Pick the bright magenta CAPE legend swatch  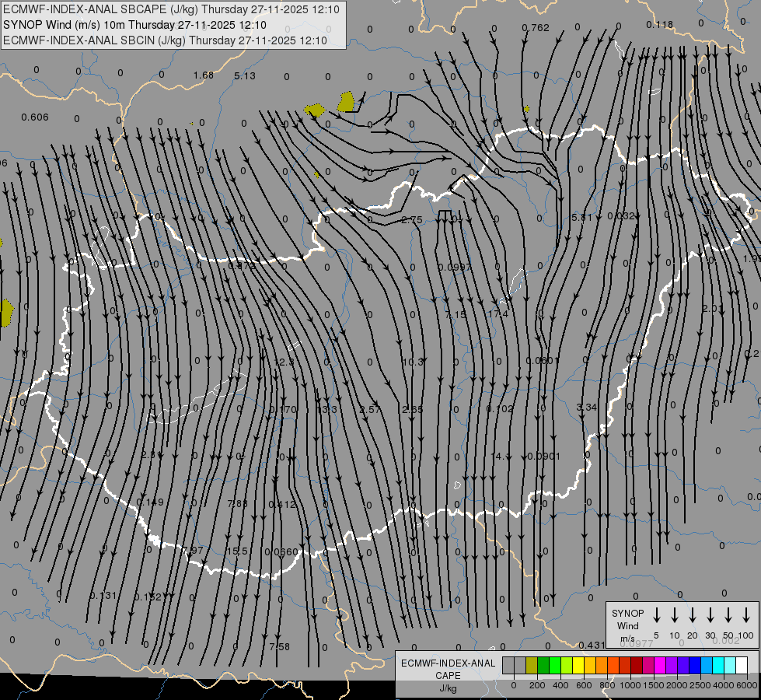pos(660,666)
